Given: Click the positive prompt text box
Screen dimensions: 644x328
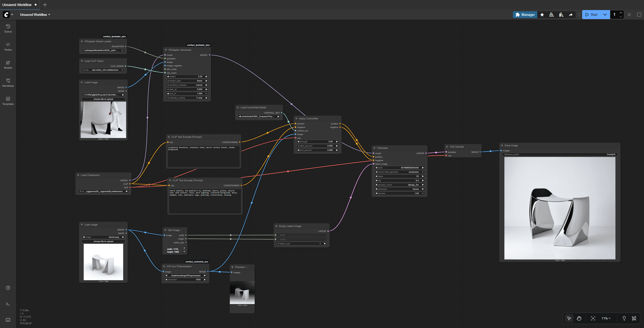Looking at the screenshot, I should pyautogui.click(x=203, y=156).
